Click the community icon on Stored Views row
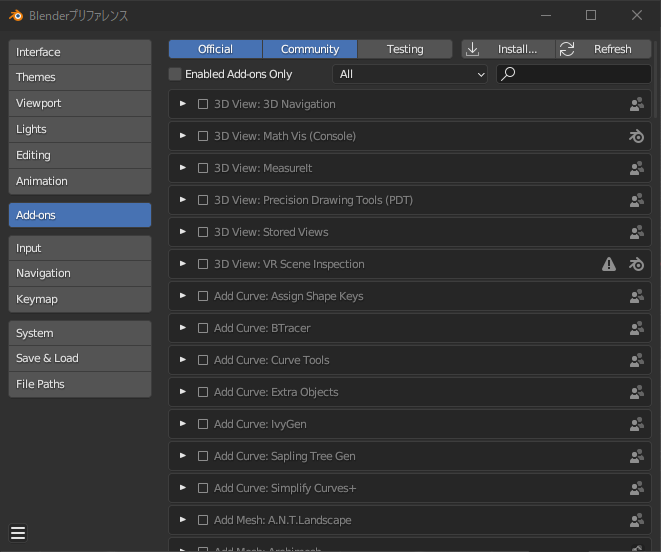 [637, 232]
